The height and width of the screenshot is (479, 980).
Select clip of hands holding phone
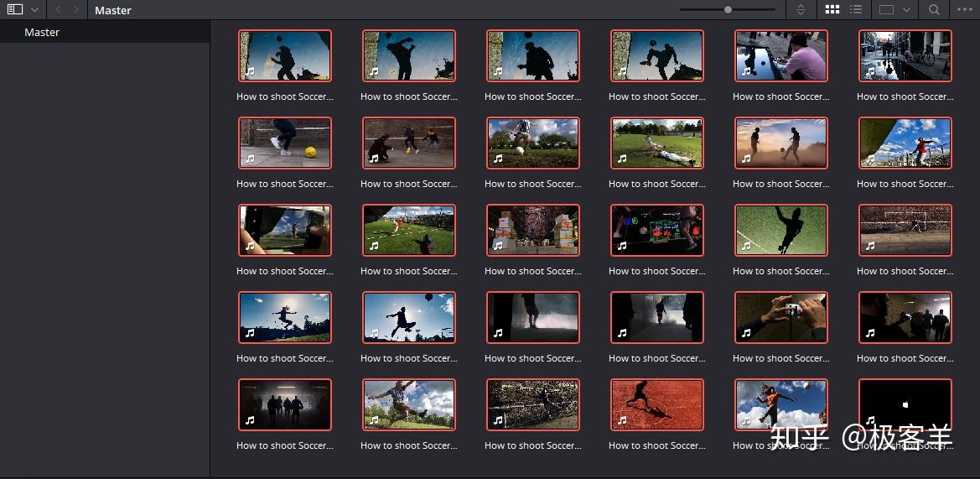tap(285, 230)
